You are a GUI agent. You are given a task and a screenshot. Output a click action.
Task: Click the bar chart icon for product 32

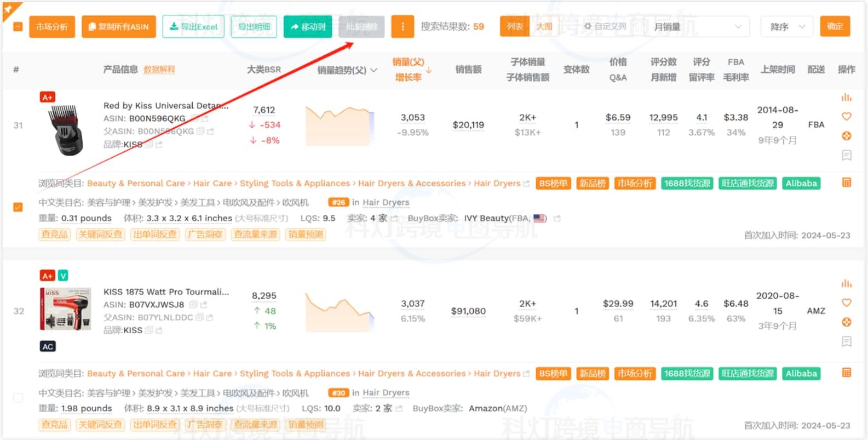(846, 283)
